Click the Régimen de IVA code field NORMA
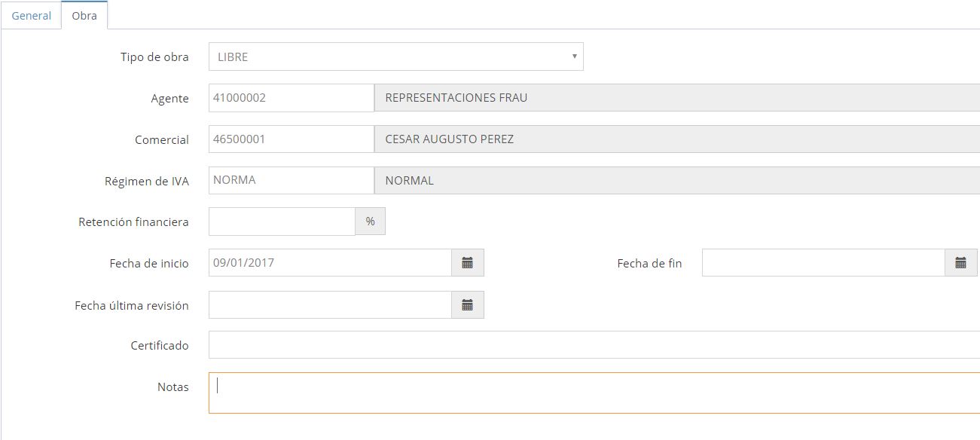The height and width of the screenshot is (440, 980). coord(291,180)
